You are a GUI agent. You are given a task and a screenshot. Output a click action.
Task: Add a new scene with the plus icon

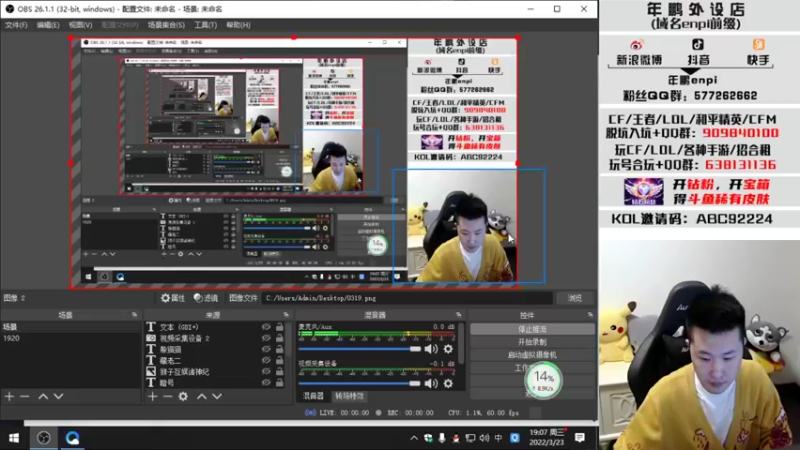click(9, 396)
